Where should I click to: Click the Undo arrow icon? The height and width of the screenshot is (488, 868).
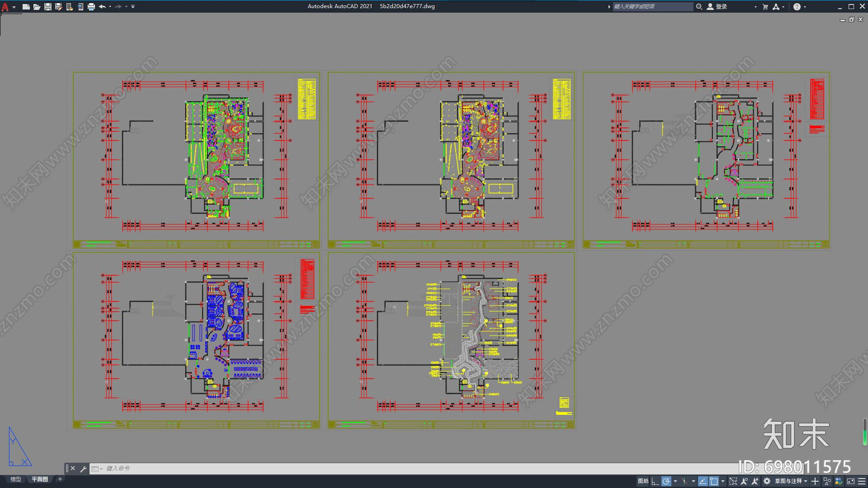click(x=102, y=7)
